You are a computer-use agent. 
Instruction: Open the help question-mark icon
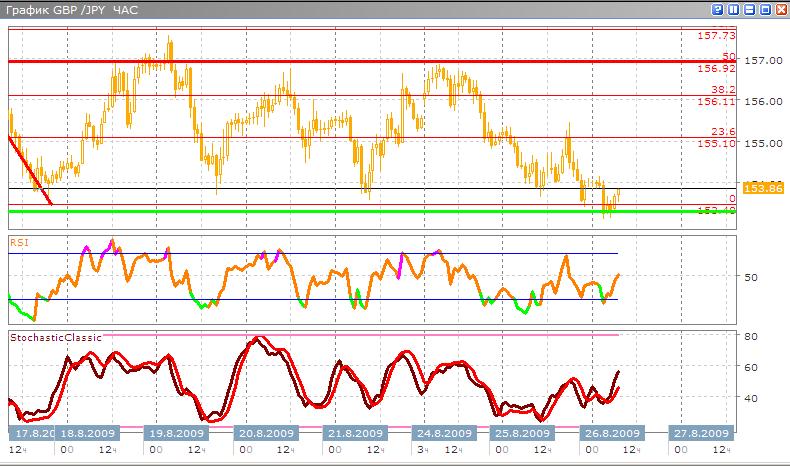pyautogui.click(x=717, y=10)
